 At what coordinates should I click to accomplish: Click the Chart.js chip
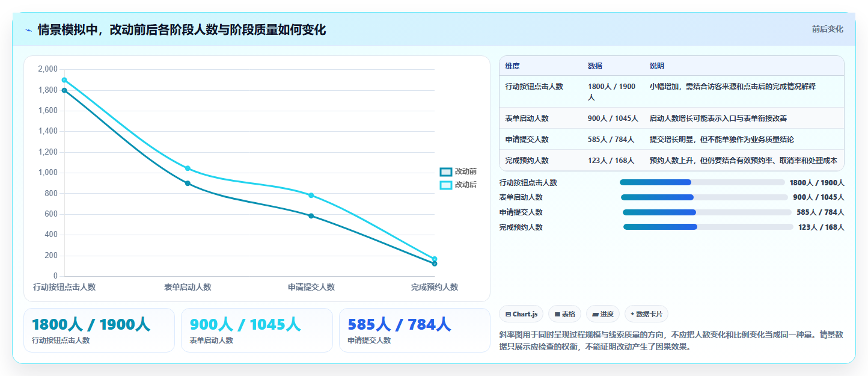point(521,314)
